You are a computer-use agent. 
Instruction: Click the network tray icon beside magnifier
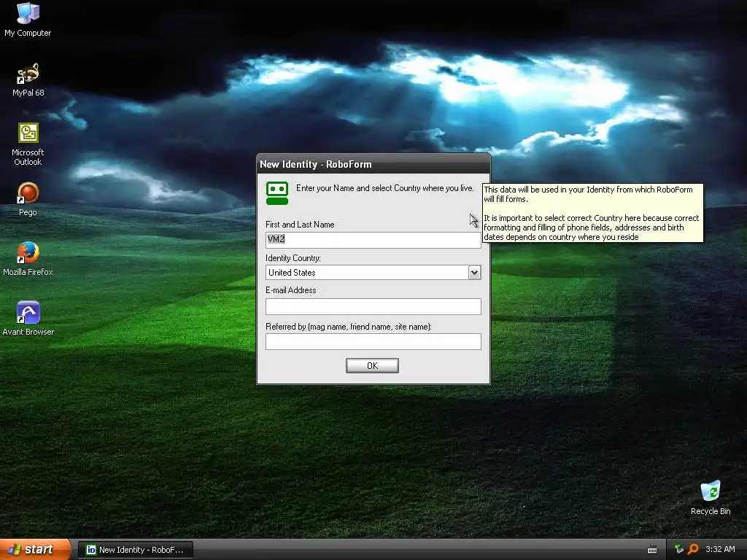[x=679, y=549]
